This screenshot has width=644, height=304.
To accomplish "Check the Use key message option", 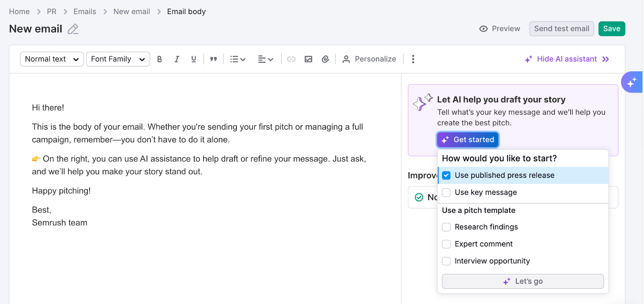I will (x=446, y=193).
